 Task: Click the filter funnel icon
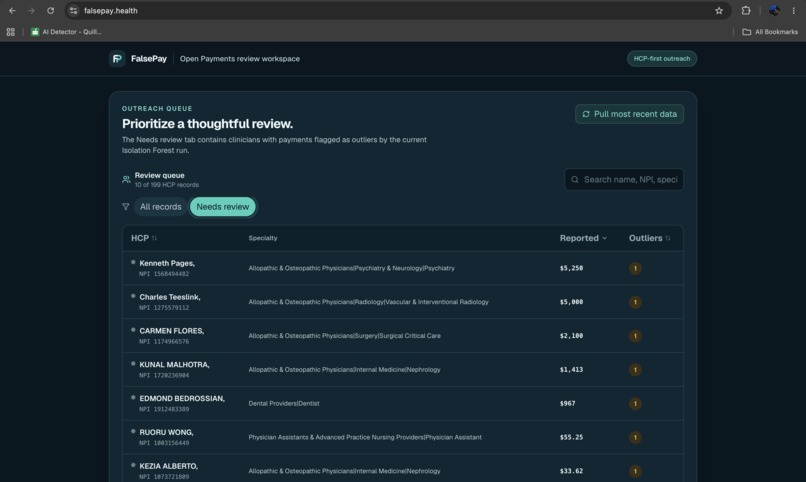[125, 207]
